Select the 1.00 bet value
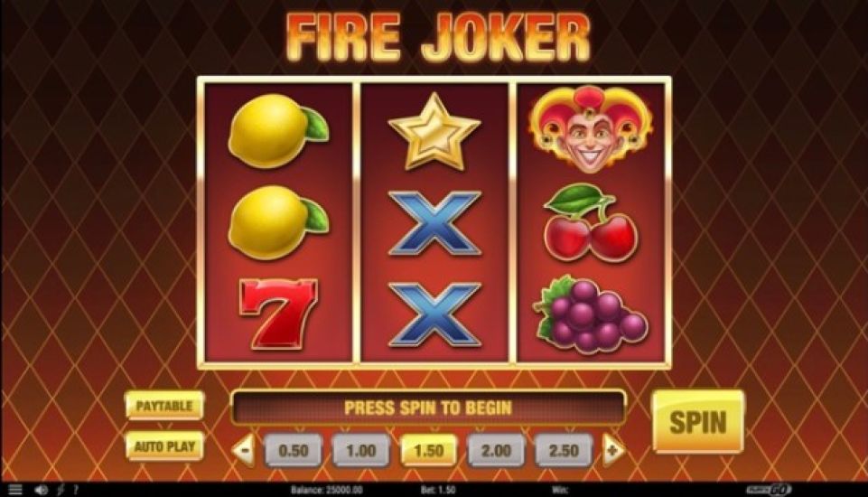The height and width of the screenshot is (497, 868). (361, 450)
